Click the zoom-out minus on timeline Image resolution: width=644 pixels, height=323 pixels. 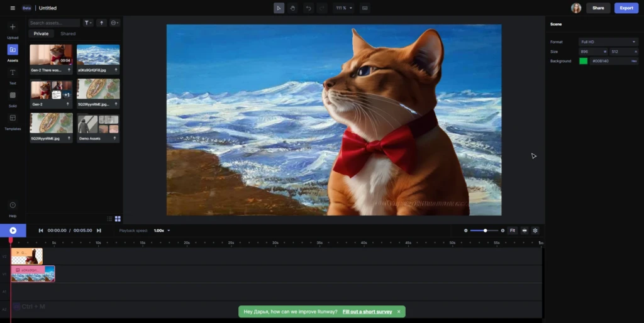pos(466,231)
